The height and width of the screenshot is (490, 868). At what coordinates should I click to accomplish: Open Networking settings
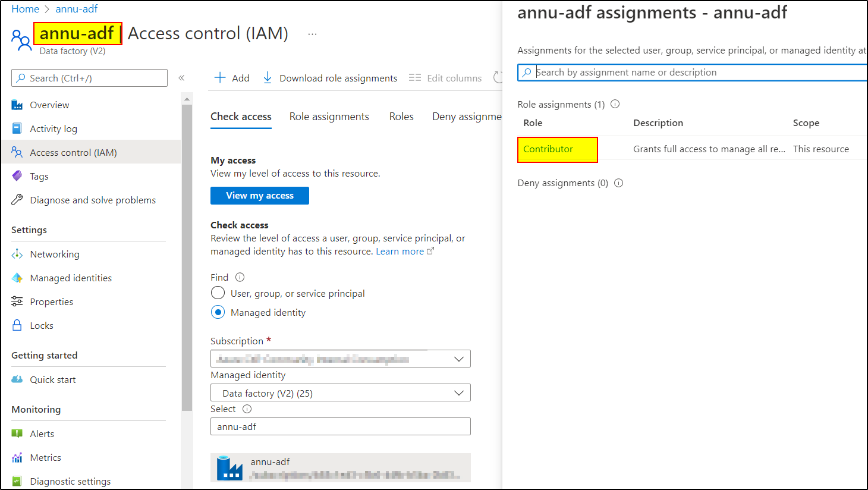click(x=55, y=255)
